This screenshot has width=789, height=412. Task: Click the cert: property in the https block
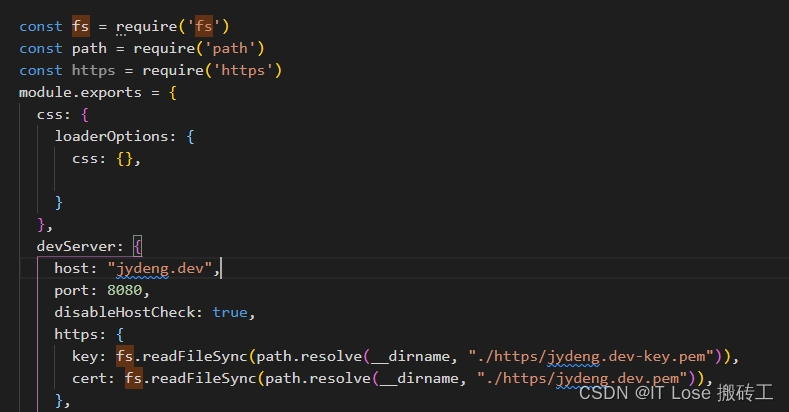93,378
